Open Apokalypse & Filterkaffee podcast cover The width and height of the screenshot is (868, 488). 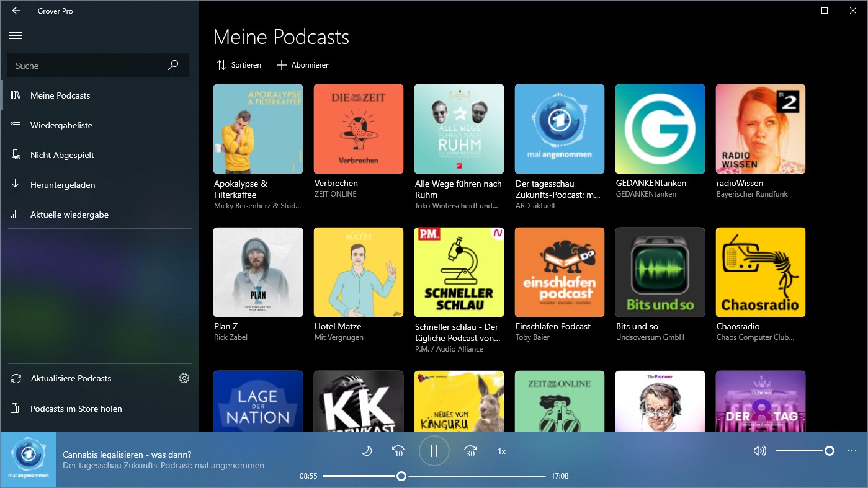tap(258, 129)
